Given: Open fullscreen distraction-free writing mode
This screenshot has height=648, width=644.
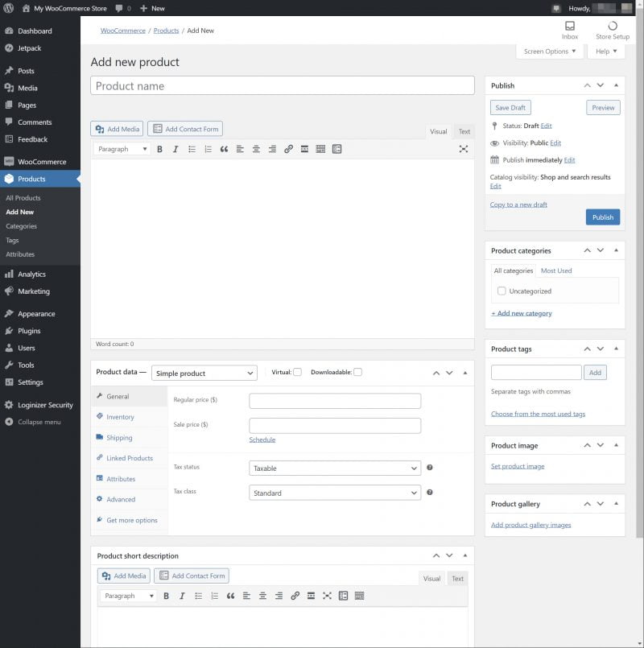Looking at the screenshot, I should tap(464, 149).
